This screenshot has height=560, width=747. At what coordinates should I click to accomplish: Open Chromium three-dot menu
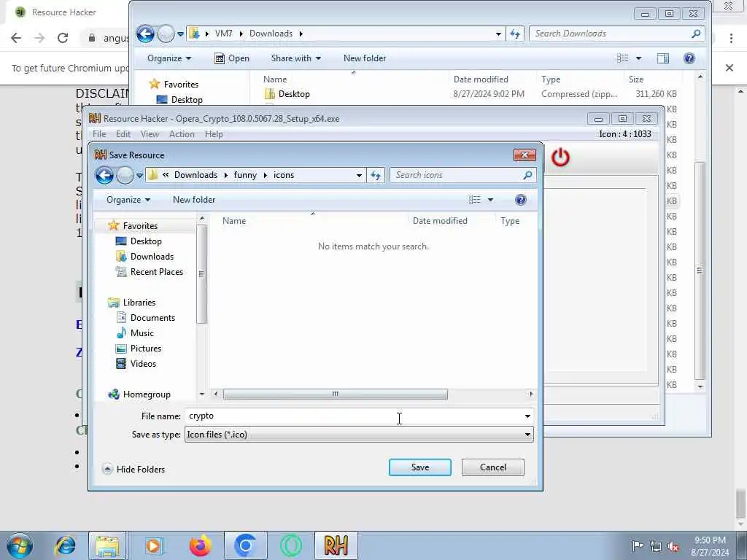point(731,38)
